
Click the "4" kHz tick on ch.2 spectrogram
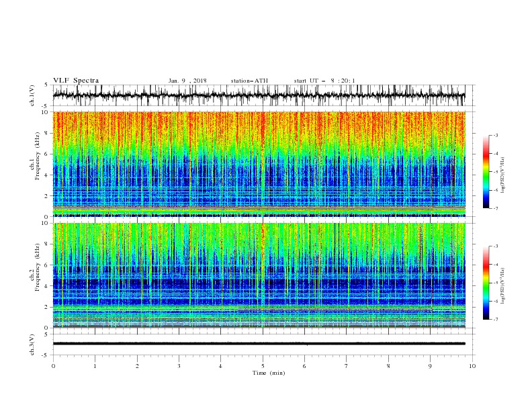point(47,286)
